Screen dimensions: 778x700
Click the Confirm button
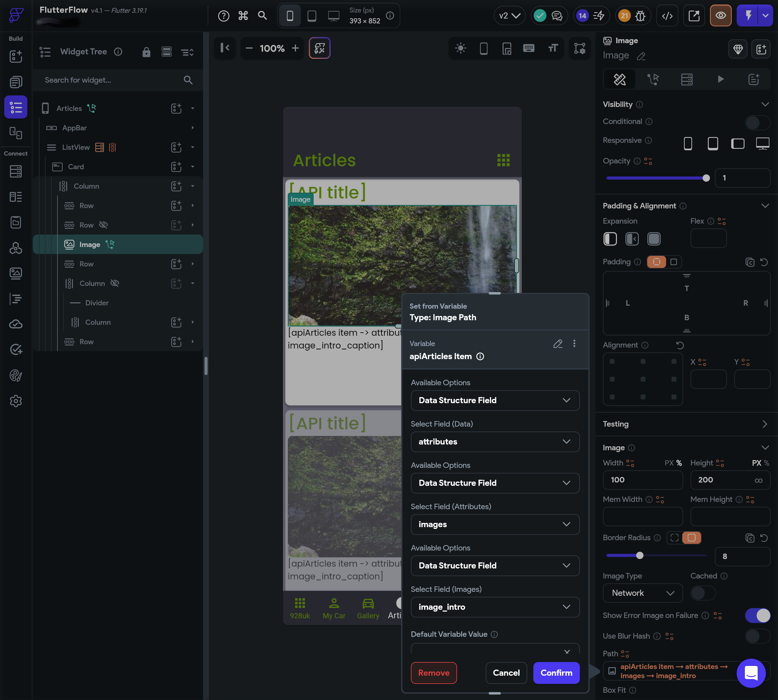(556, 673)
